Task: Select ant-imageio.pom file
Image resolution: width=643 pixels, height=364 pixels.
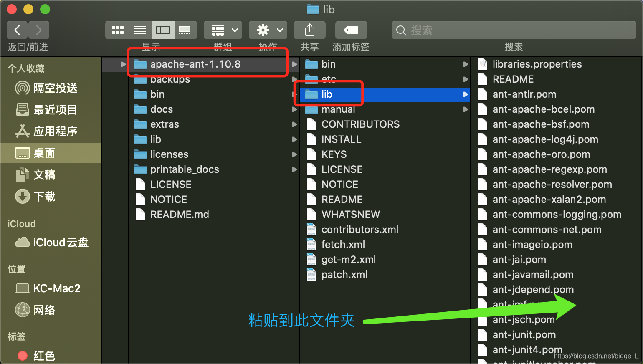Action: click(x=557, y=245)
